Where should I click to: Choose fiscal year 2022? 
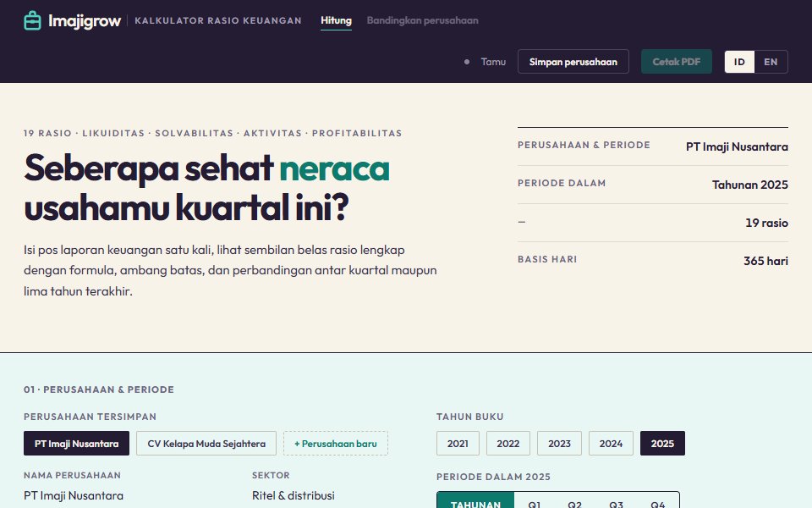pos(508,443)
